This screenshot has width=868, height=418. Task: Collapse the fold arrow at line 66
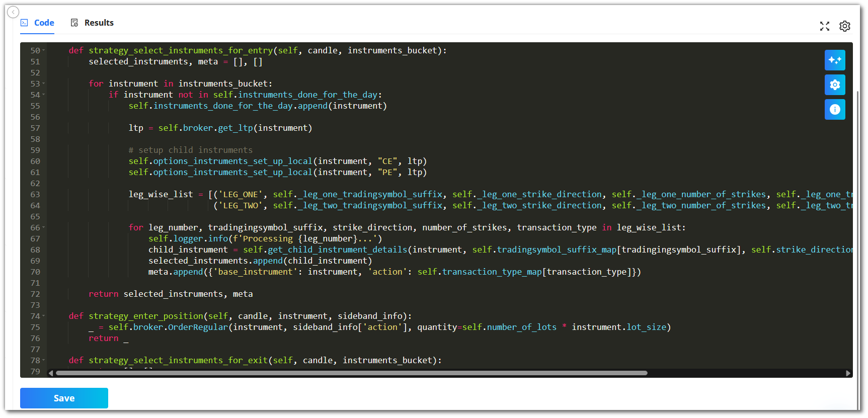tap(44, 227)
